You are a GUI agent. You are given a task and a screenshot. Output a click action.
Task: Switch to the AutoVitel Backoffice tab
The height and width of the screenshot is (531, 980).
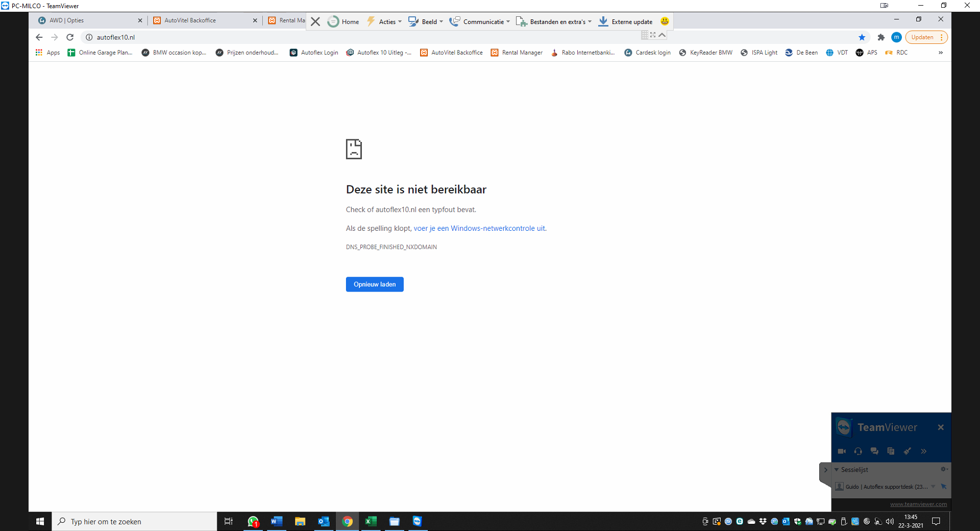190,20
